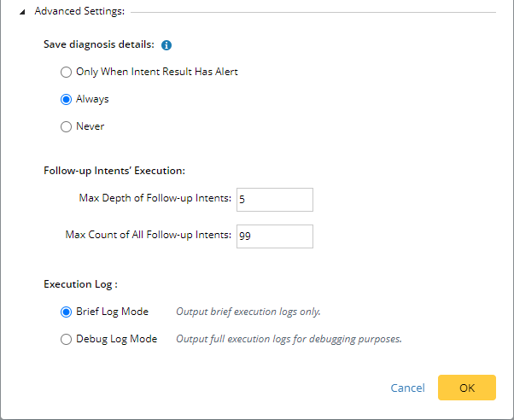Select the Always radio button

[x=66, y=99]
